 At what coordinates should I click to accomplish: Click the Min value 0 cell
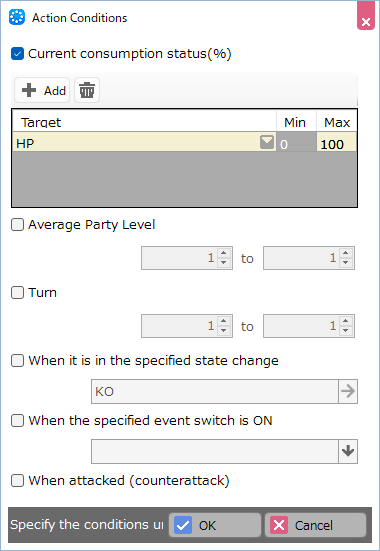(x=296, y=144)
